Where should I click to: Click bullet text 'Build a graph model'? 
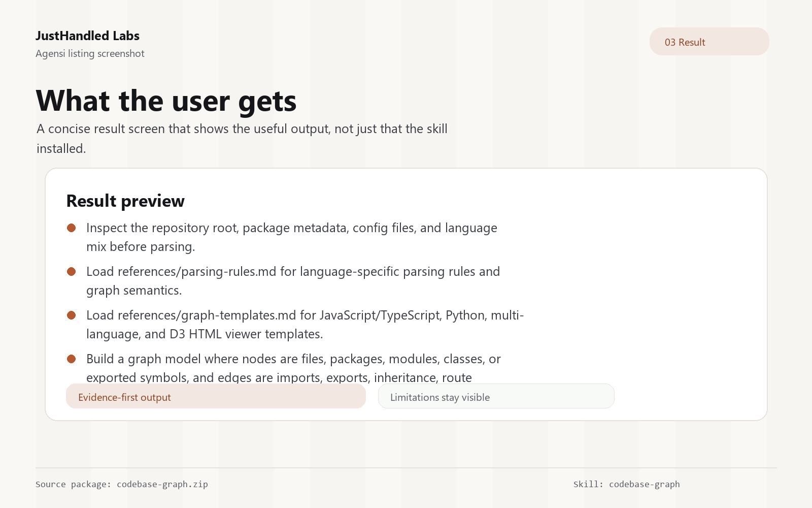point(293,368)
